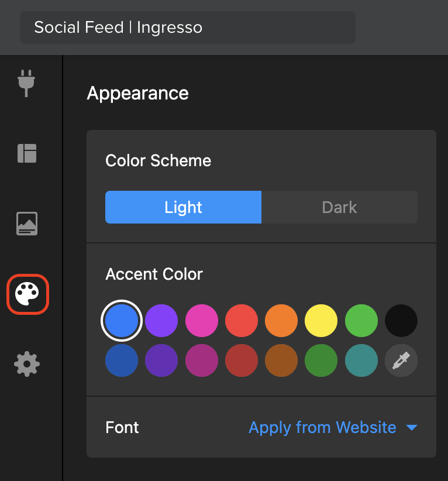Choose the brown accent color

(281, 360)
